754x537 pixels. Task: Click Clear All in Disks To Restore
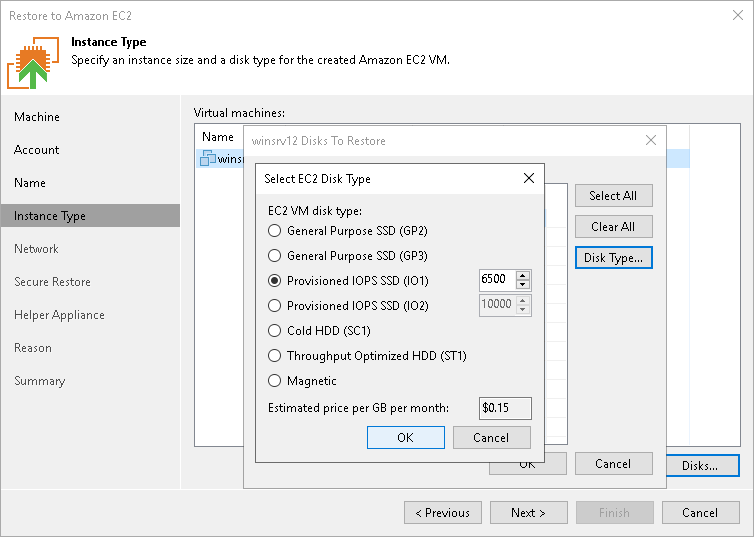[x=614, y=226]
